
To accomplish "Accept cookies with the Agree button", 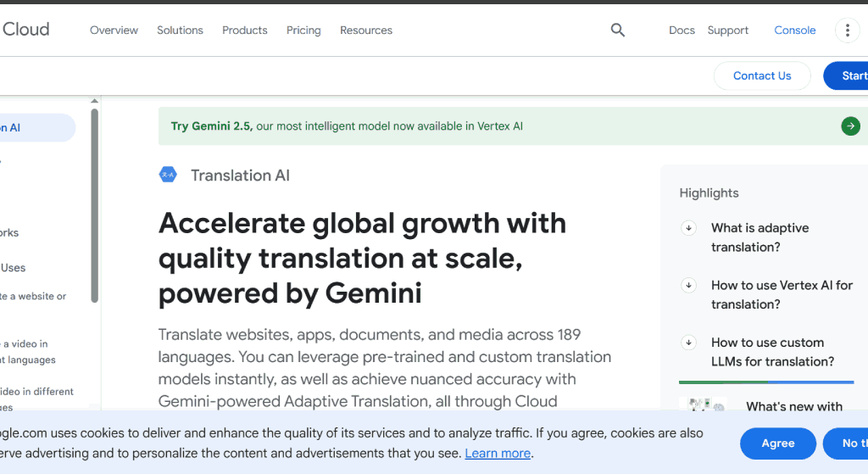I will tap(777, 443).
